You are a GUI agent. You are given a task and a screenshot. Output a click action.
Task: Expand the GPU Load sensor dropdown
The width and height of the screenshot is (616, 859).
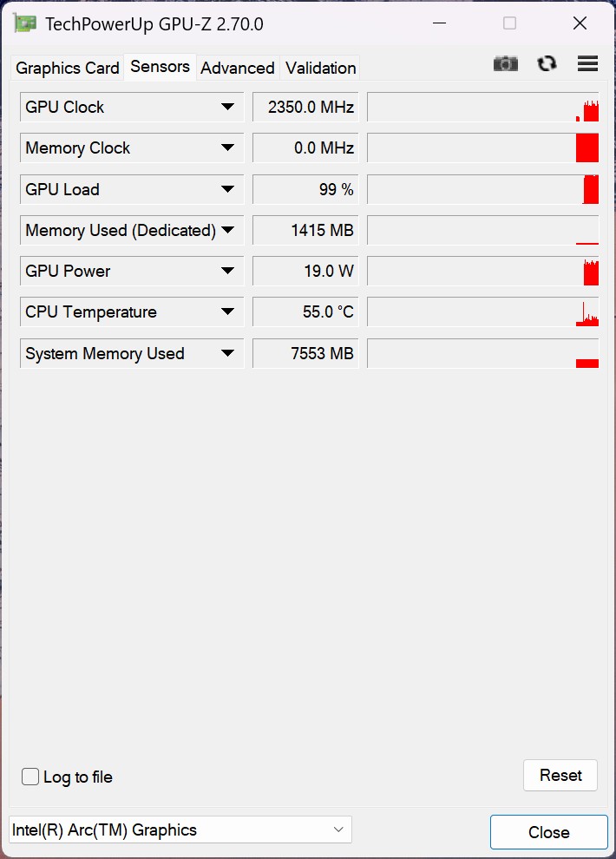tap(228, 189)
